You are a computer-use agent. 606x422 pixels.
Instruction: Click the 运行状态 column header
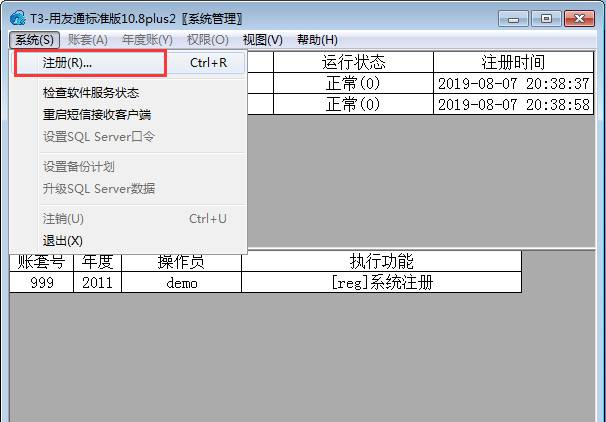pos(353,62)
